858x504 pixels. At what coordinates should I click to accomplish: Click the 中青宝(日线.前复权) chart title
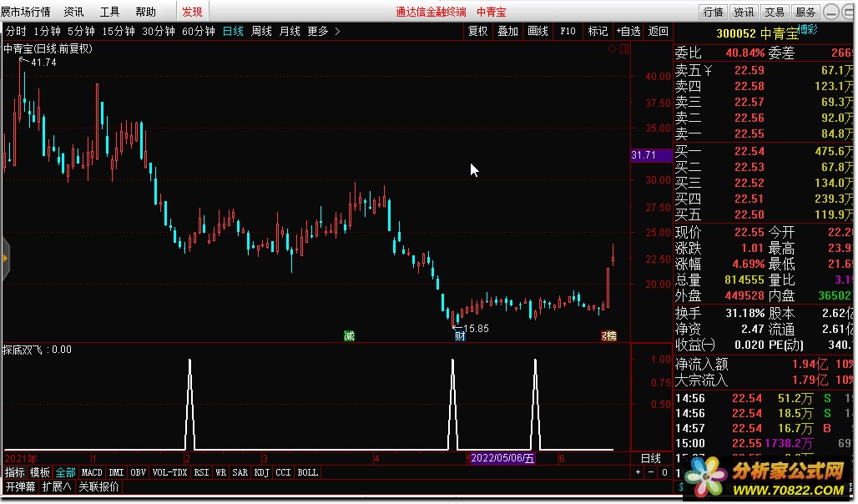point(48,48)
